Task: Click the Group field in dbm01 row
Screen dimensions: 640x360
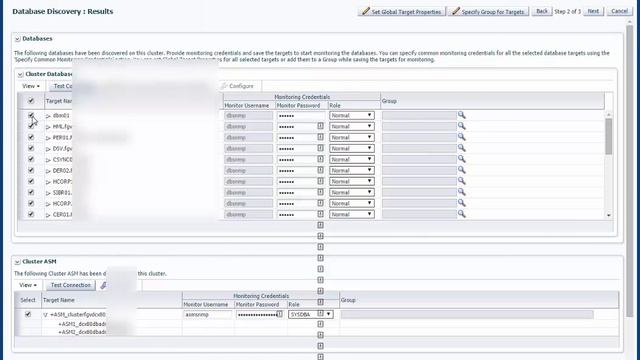Action: (x=419, y=116)
